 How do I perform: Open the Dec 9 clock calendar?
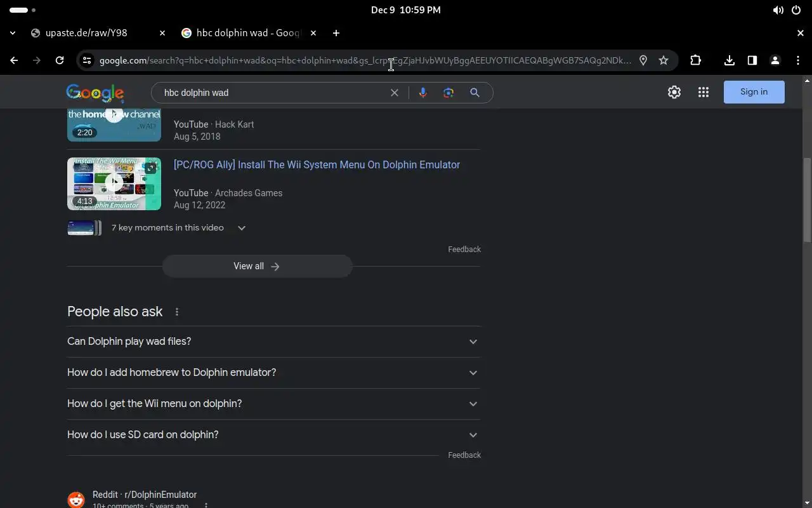tap(406, 10)
